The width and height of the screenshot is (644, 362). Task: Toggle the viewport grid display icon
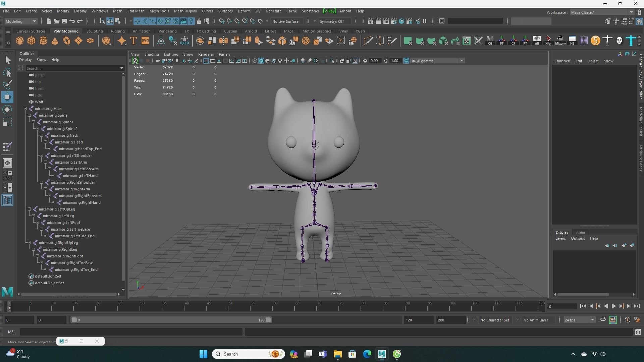[x=206, y=61]
